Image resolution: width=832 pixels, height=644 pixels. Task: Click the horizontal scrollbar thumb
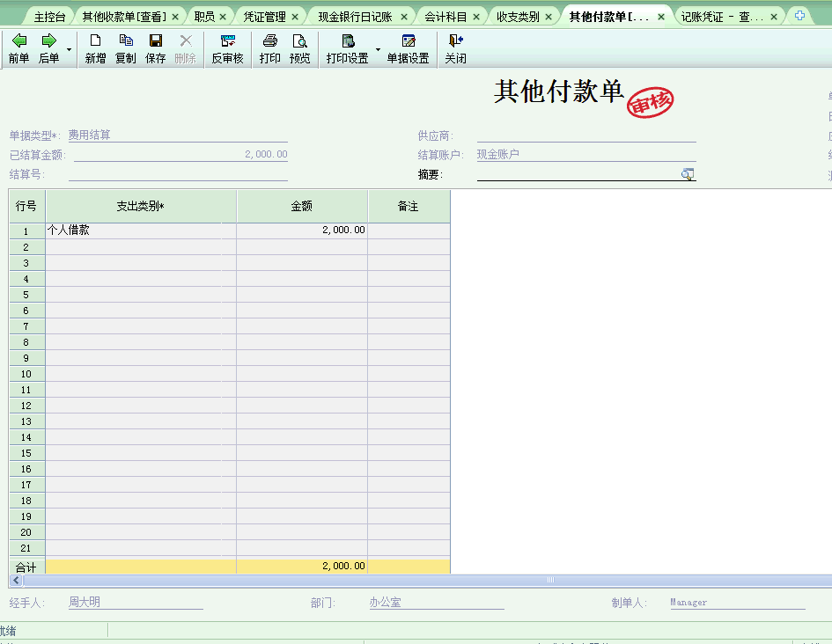(x=551, y=580)
